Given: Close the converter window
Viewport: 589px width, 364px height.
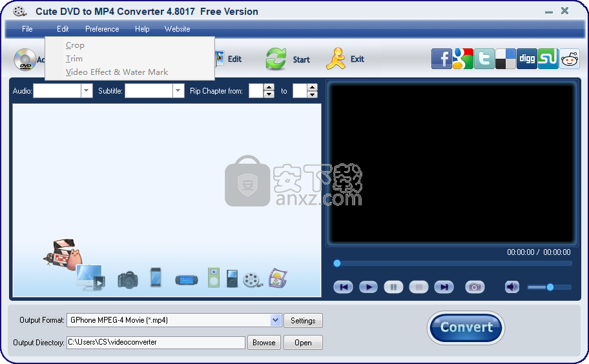Looking at the screenshot, I should click(x=564, y=11).
